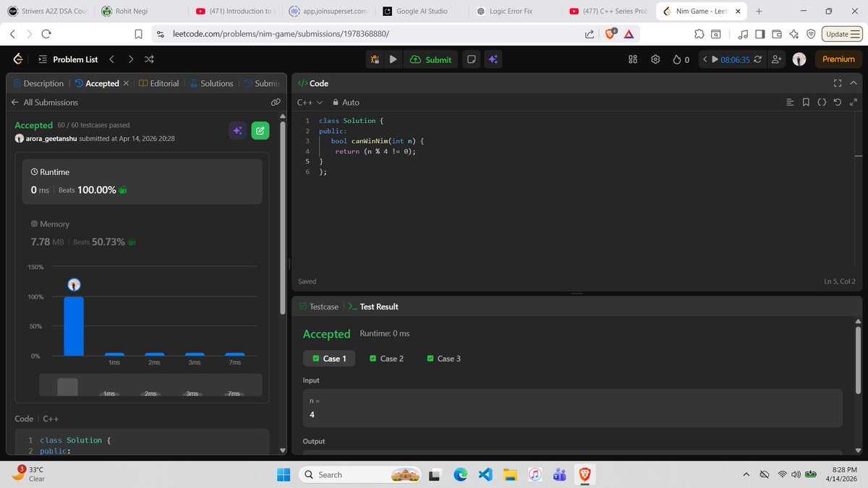
Task: Reset the code using the undo icon
Action: tap(838, 102)
